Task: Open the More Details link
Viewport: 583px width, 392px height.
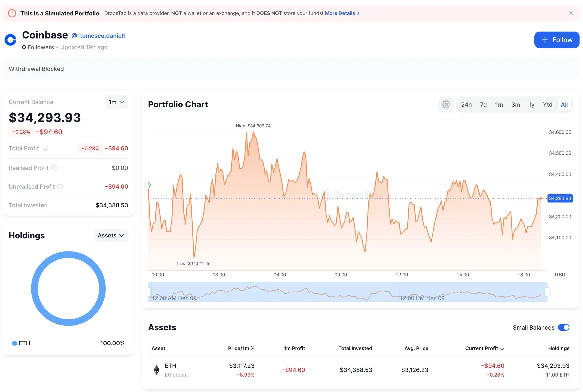Action: pyautogui.click(x=340, y=13)
